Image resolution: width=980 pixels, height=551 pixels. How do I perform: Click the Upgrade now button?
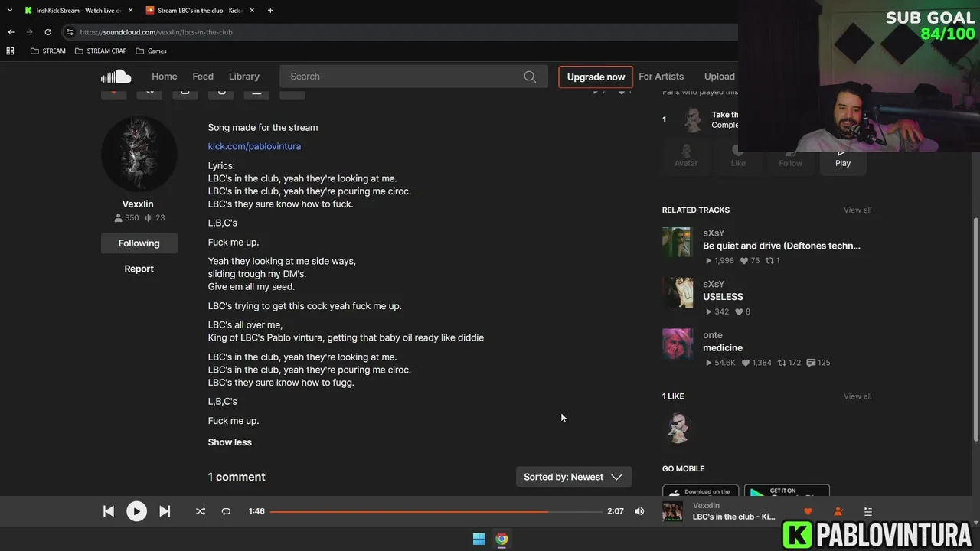click(x=596, y=77)
